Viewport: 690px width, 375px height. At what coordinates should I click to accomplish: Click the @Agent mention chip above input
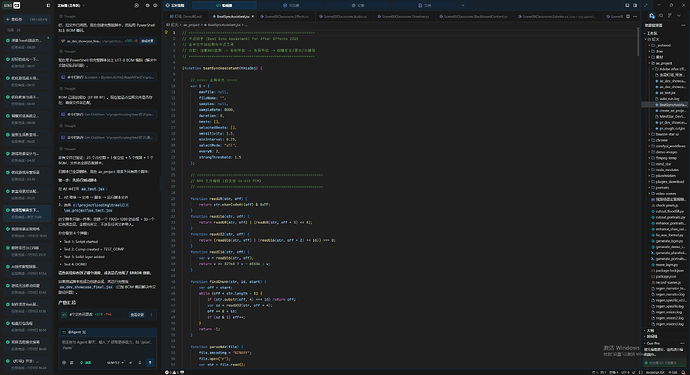click(74, 332)
